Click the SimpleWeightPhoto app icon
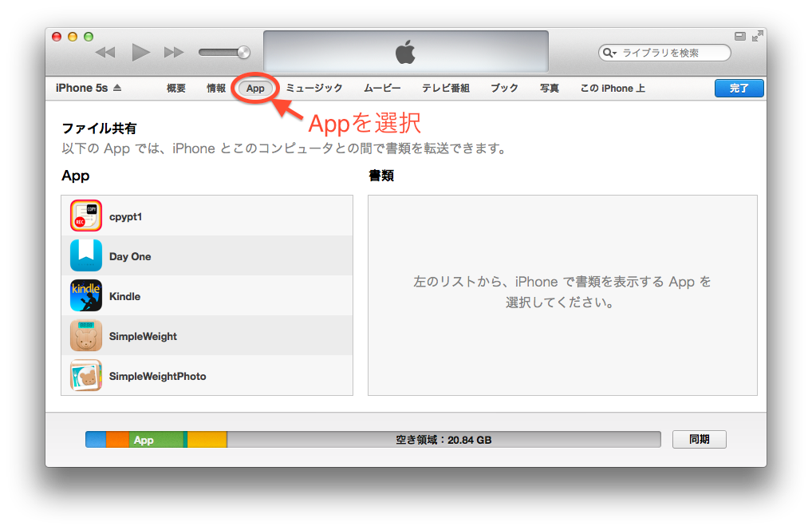Image resolution: width=812 pixels, height=530 pixels. pos(85,376)
